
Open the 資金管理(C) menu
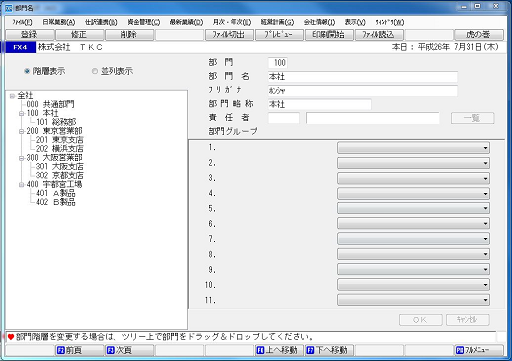tap(144, 22)
